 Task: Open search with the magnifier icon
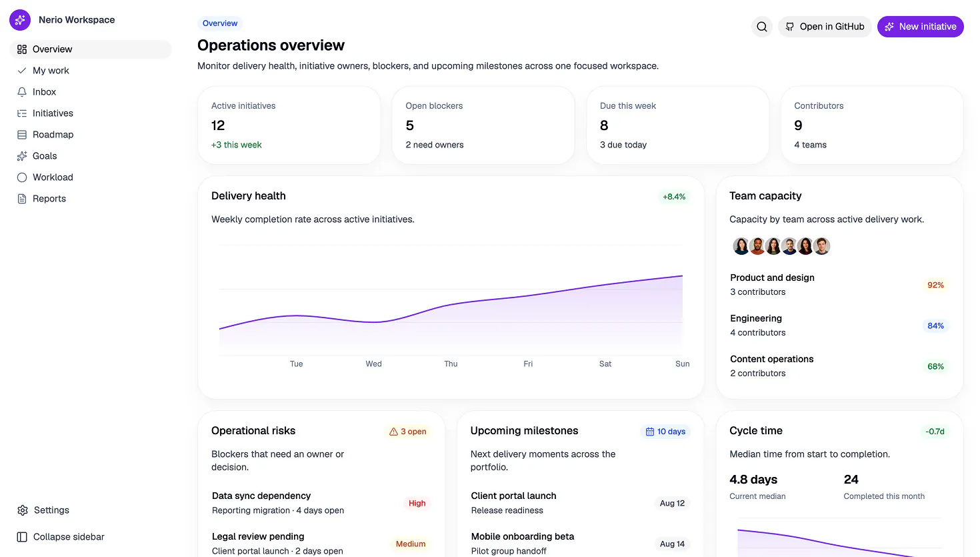point(762,27)
